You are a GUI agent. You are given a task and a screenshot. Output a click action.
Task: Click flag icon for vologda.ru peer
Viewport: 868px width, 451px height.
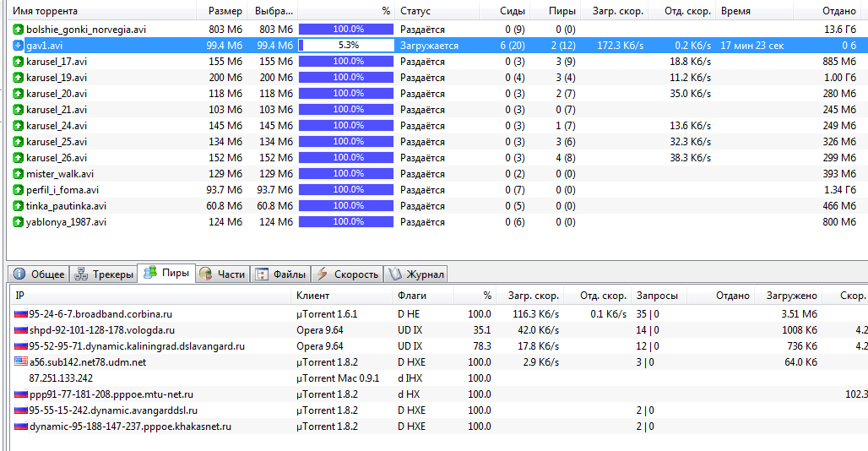pyautogui.click(x=21, y=330)
